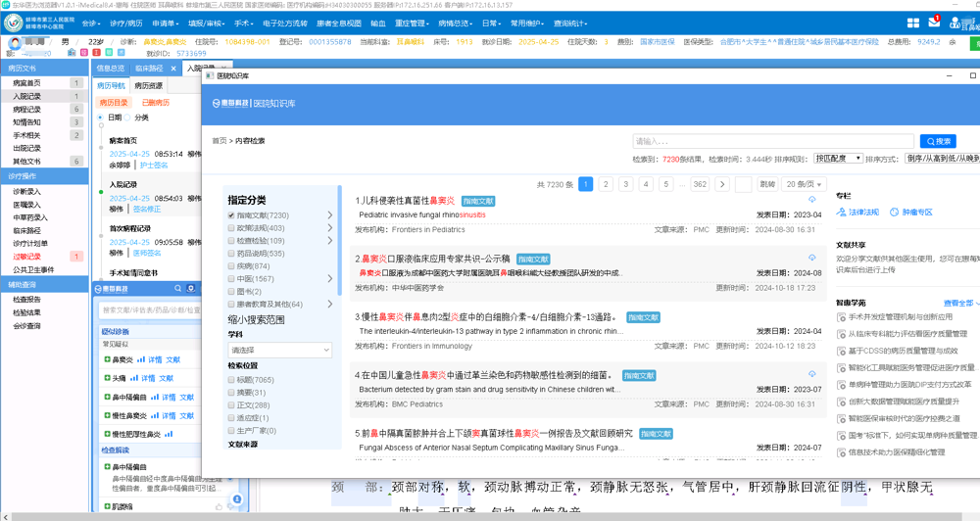Open 肿瘤专区 column icon link

pos(910,213)
